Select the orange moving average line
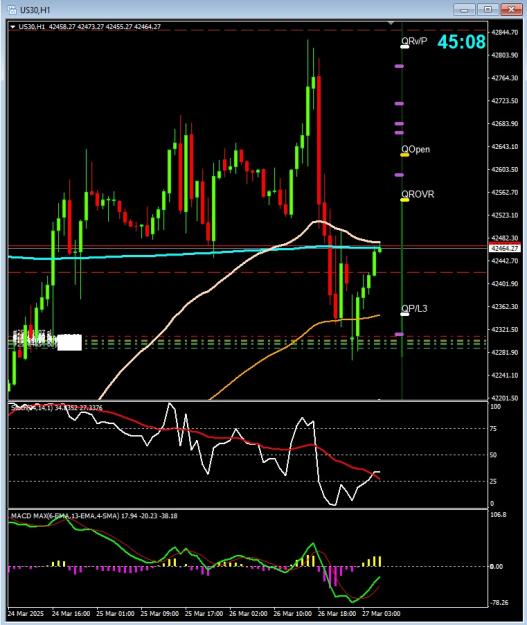The height and width of the screenshot is (625, 527). click(x=295, y=343)
